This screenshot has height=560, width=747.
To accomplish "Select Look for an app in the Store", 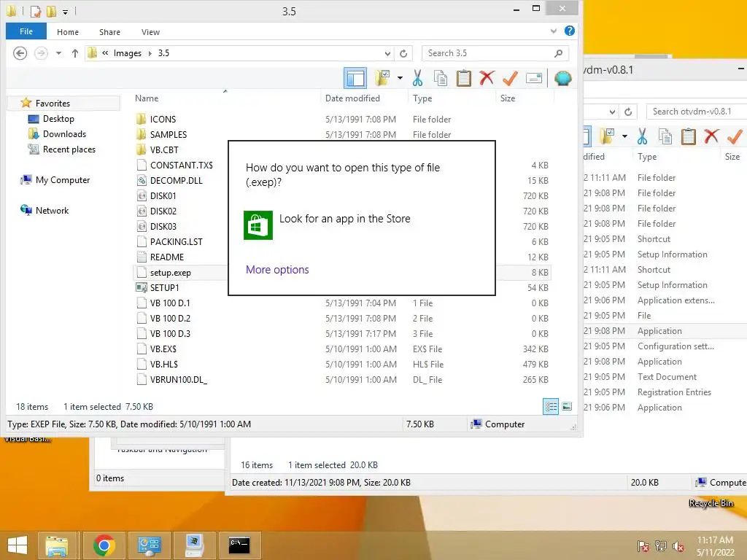I will 328,225.
